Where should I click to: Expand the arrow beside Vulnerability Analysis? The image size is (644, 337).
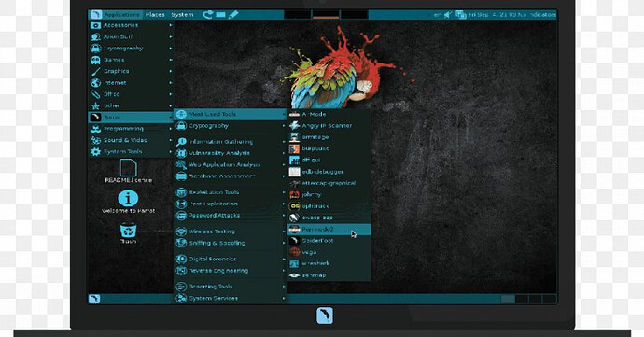point(284,153)
